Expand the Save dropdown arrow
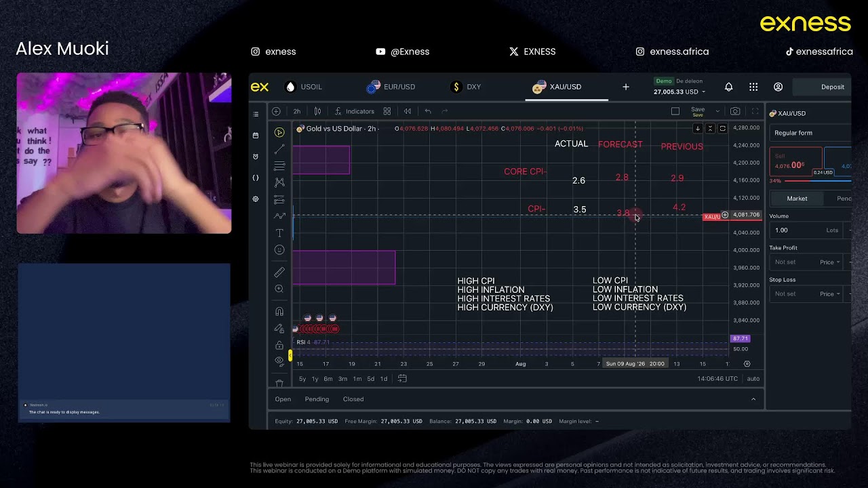868x488 pixels. (717, 111)
